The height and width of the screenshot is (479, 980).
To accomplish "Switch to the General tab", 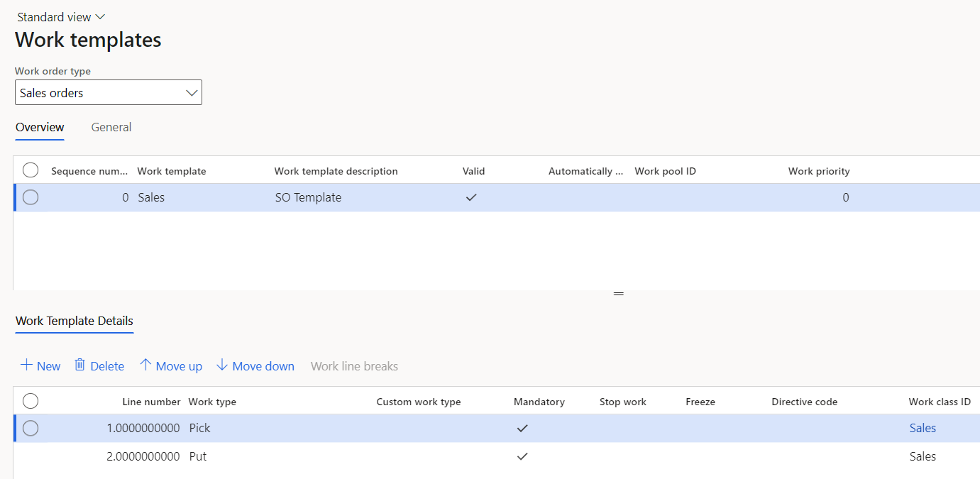I will pyautogui.click(x=111, y=128).
